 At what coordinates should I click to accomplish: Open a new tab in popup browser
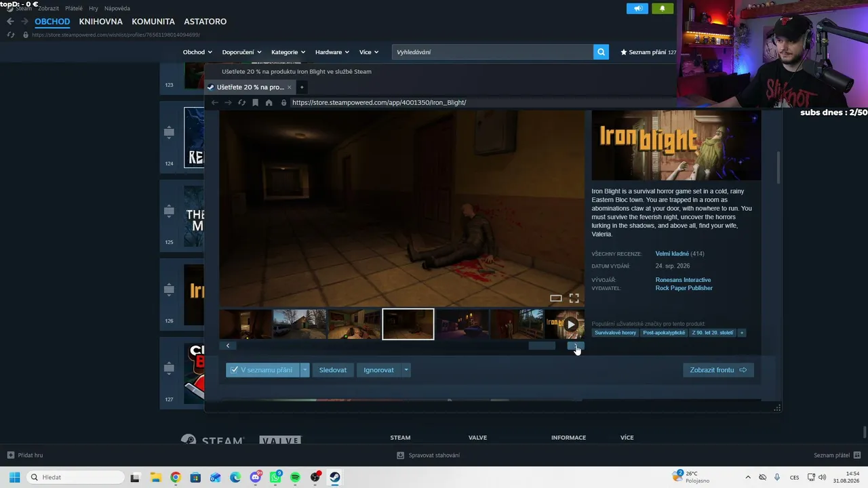click(x=302, y=87)
